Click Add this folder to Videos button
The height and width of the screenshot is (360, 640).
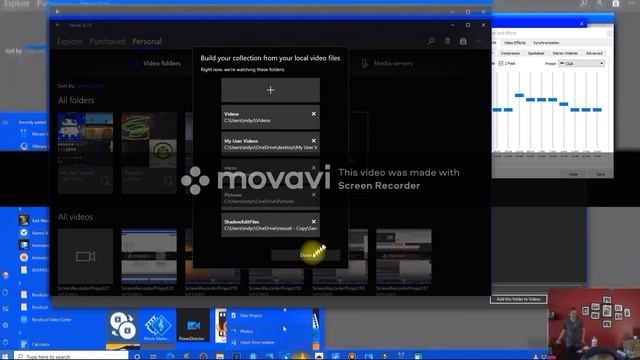[x=518, y=299]
